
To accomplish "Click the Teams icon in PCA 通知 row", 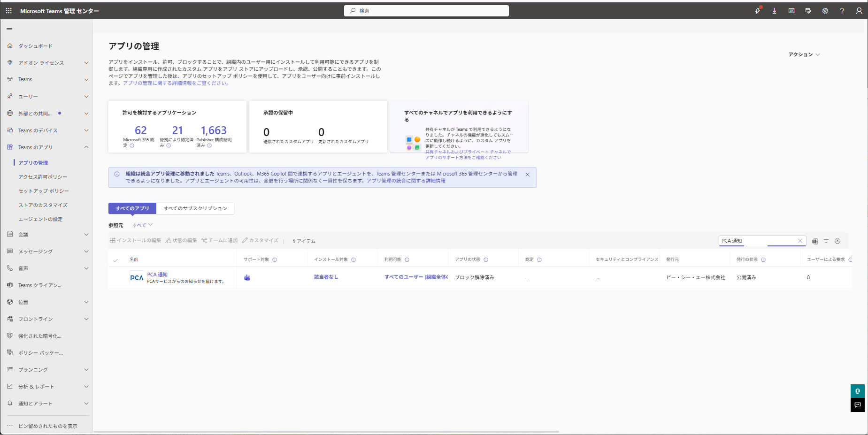I will (247, 278).
